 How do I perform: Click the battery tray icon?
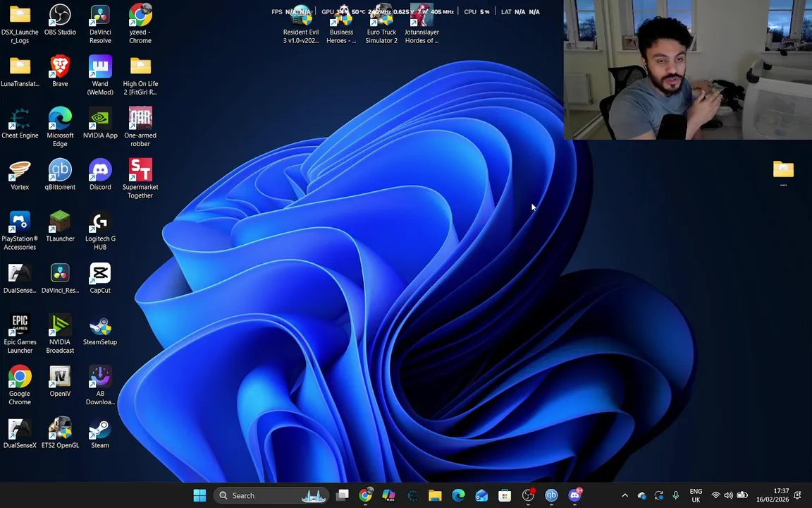click(742, 495)
